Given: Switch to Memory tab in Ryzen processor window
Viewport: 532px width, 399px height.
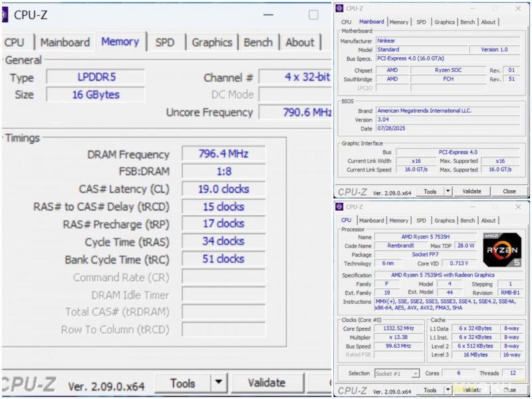Looking at the screenshot, I should (x=398, y=220).
